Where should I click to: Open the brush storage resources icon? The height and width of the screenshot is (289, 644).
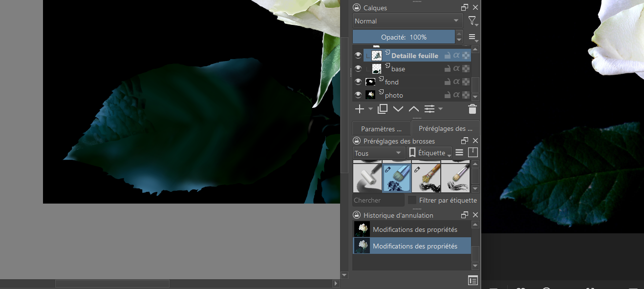tap(473, 153)
